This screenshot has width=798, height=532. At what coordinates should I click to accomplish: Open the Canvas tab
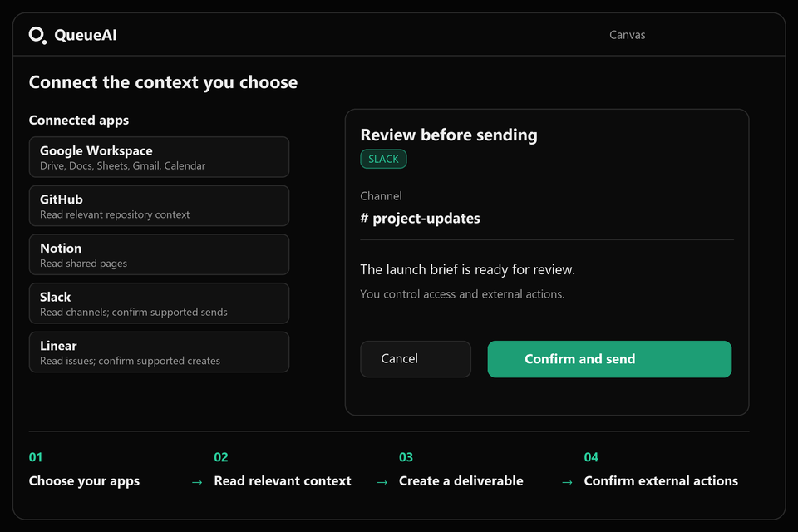click(x=627, y=35)
